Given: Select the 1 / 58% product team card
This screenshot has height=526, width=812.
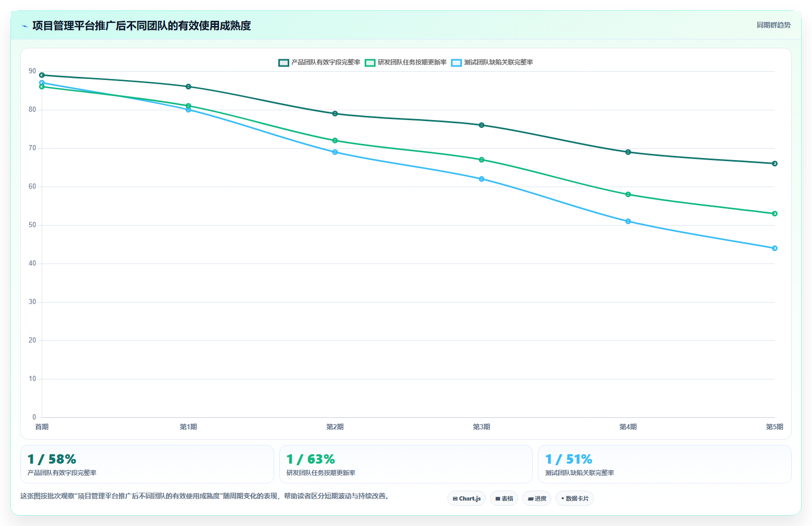Looking at the screenshot, I should (x=147, y=464).
